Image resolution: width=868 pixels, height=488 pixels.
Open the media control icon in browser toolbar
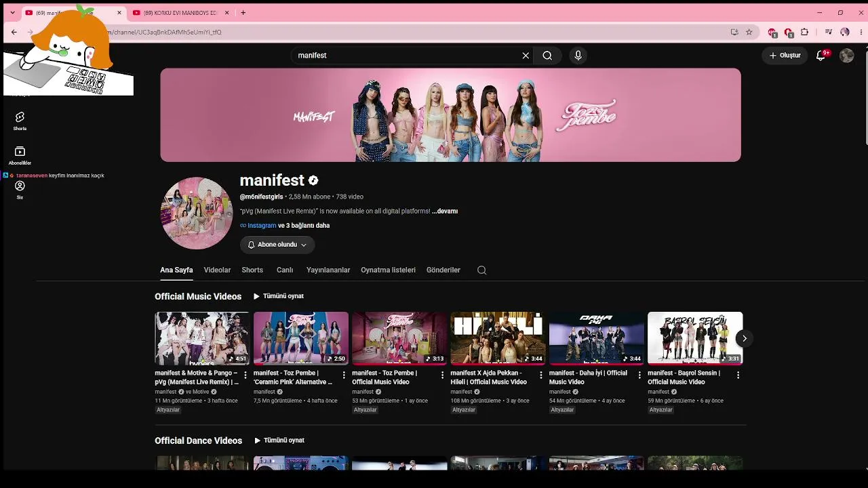[x=828, y=32]
